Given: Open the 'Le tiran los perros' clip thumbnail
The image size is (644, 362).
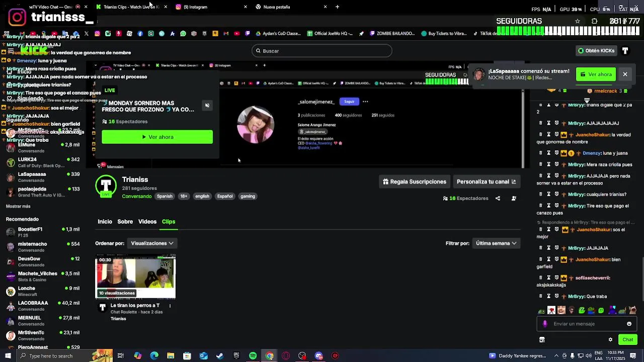Looking at the screenshot, I should click(135, 277).
